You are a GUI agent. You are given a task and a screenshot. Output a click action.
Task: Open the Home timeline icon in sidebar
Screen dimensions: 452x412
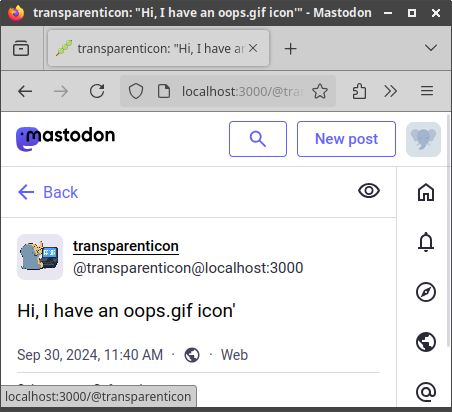(x=426, y=192)
